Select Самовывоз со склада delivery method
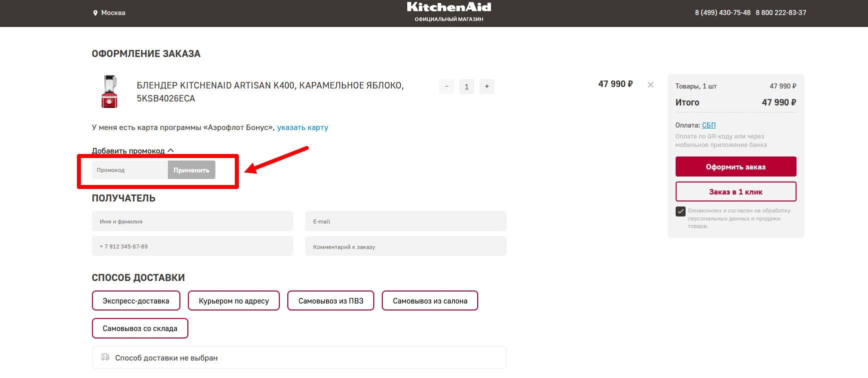Viewport: 868px width, 378px height. coord(140,328)
